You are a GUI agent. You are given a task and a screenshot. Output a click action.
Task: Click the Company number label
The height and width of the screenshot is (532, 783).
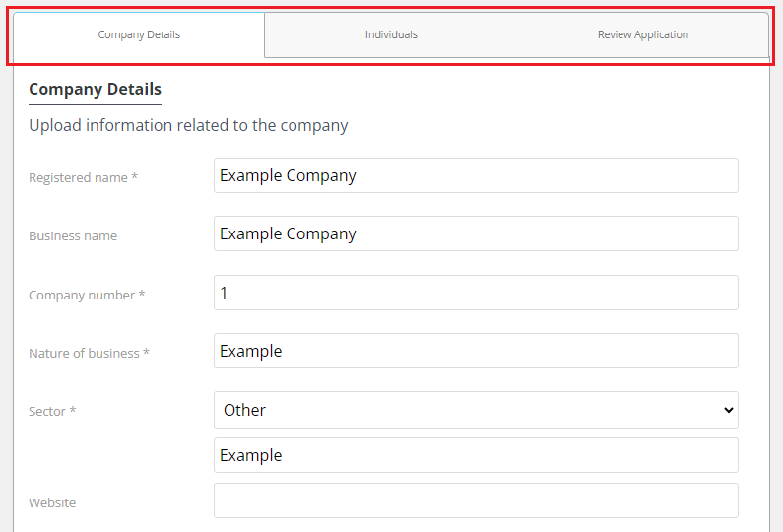point(87,295)
